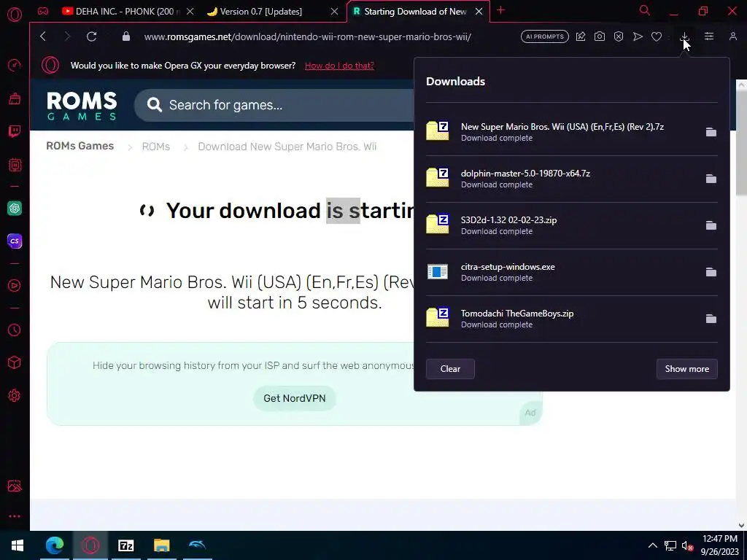Toggle the Downloads toolbar arrow icon
747x560 pixels.
click(684, 36)
